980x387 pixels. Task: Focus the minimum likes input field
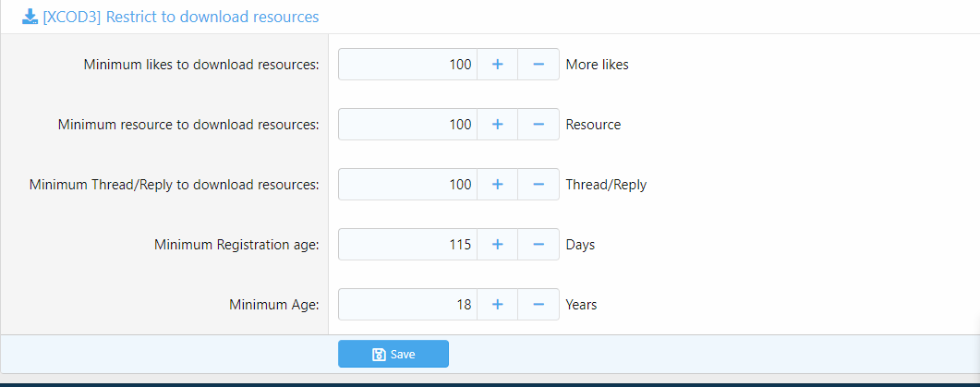[407, 65]
